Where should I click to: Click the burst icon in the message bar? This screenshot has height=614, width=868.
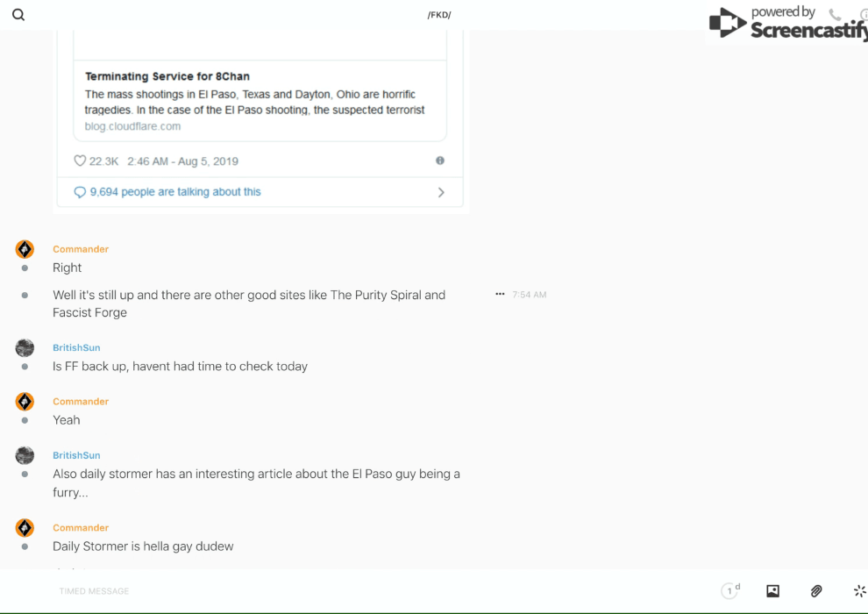tap(859, 591)
